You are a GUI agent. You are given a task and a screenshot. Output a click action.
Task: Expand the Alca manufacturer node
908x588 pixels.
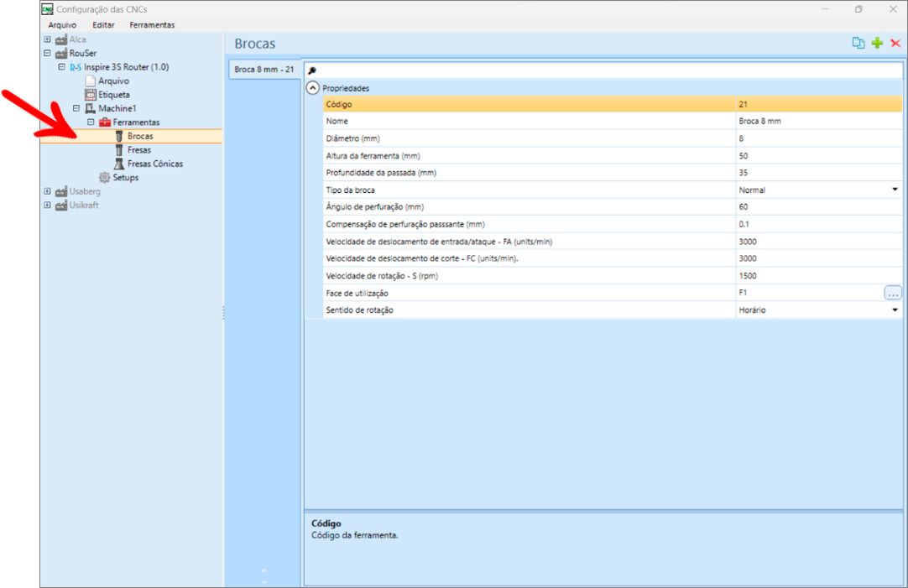click(x=48, y=39)
